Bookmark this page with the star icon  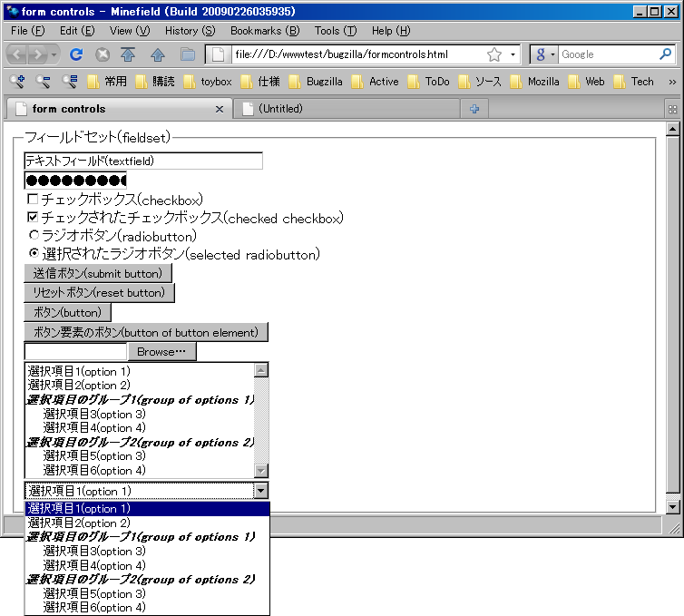pyautogui.click(x=493, y=54)
